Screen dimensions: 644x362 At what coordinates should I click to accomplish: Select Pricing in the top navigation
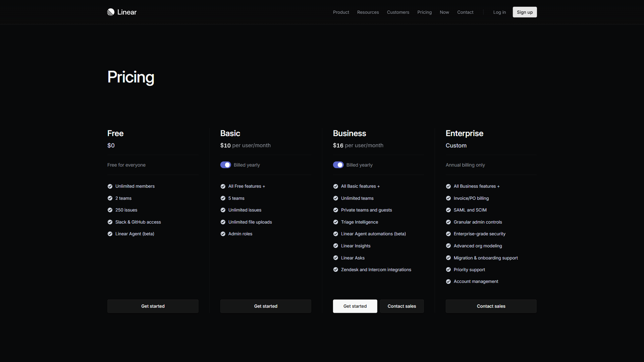coord(425,12)
